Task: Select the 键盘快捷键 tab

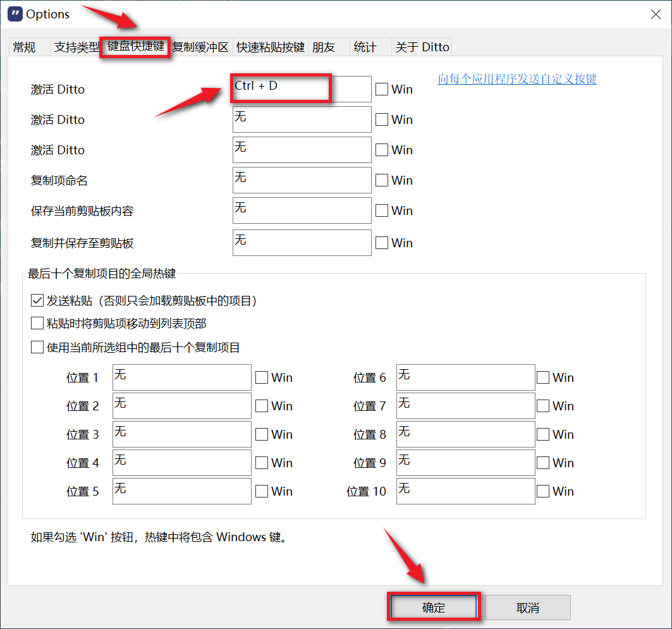Action: (x=135, y=46)
